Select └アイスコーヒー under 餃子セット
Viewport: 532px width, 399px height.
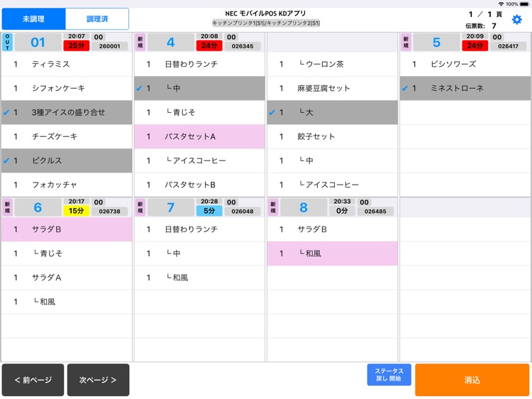pyautogui.click(x=333, y=185)
